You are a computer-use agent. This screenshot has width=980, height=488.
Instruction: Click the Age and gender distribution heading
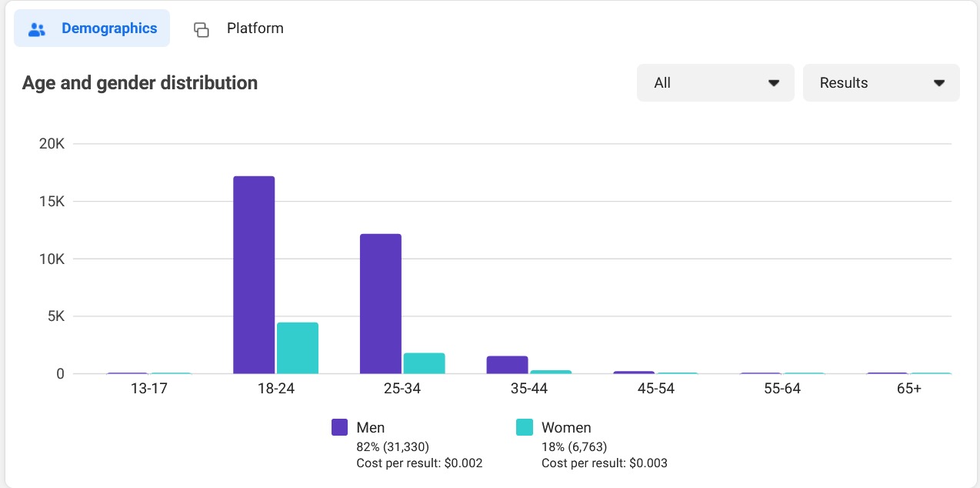pyautogui.click(x=140, y=83)
